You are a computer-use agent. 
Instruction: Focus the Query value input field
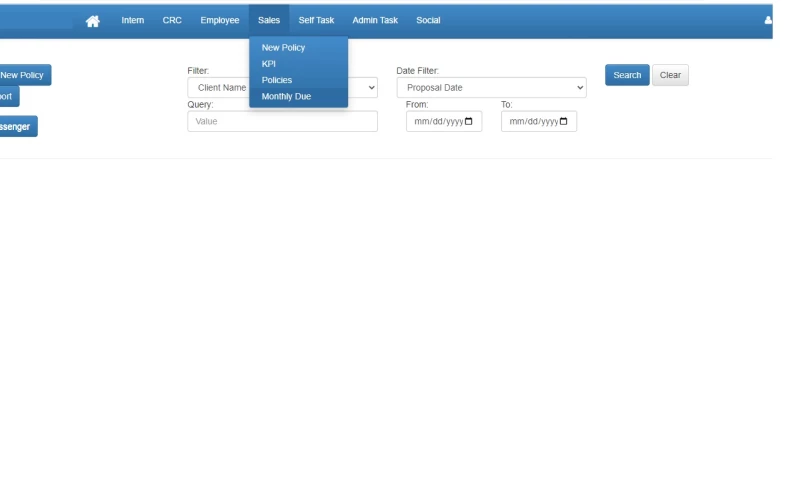click(282, 122)
